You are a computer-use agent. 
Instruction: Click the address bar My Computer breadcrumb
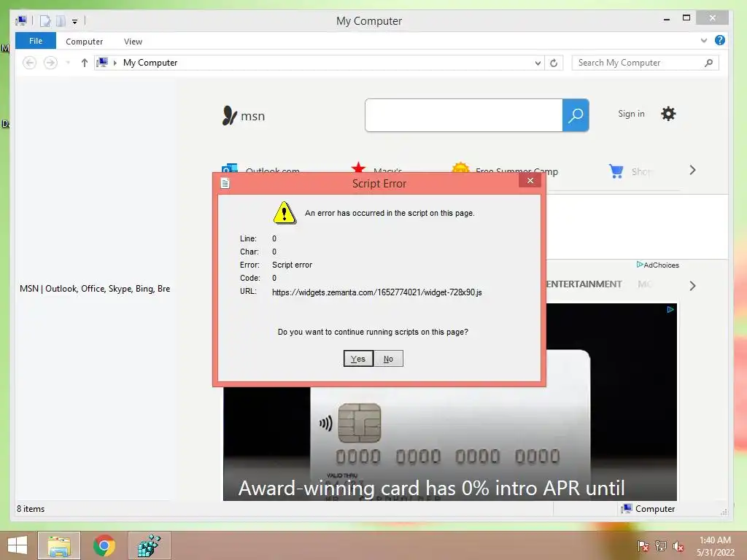pos(150,63)
